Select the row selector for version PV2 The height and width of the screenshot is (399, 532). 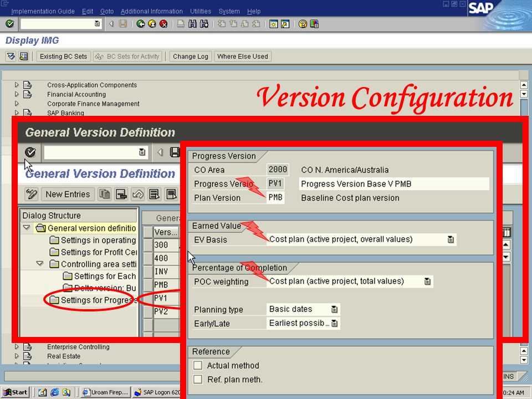[148, 311]
